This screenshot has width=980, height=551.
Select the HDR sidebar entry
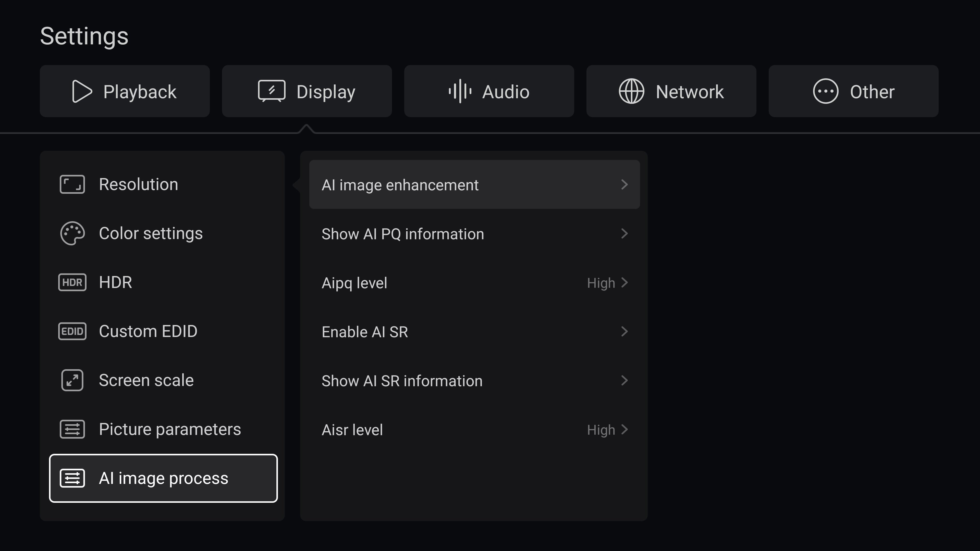(164, 282)
